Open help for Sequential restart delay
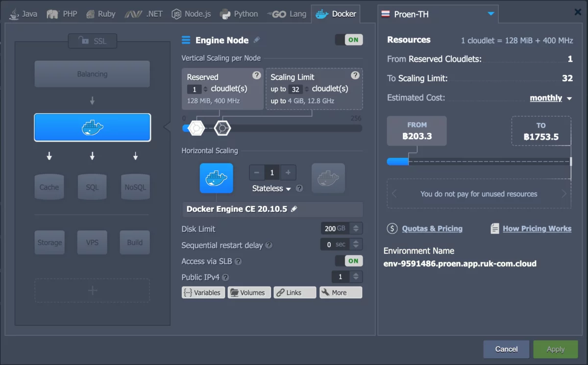 coord(269,245)
